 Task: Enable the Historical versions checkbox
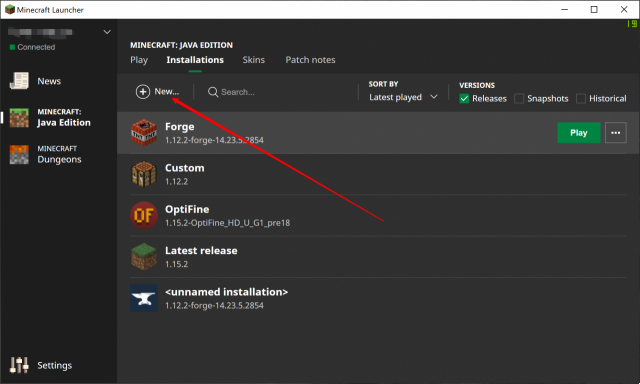click(581, 98)
